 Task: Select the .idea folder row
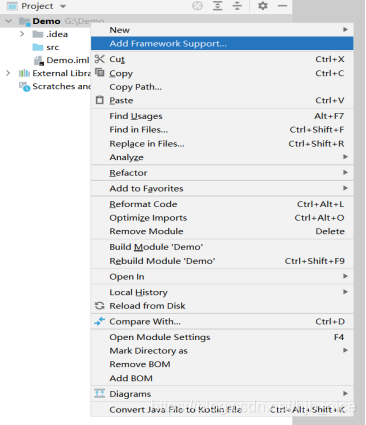click(x=50, y=34)
